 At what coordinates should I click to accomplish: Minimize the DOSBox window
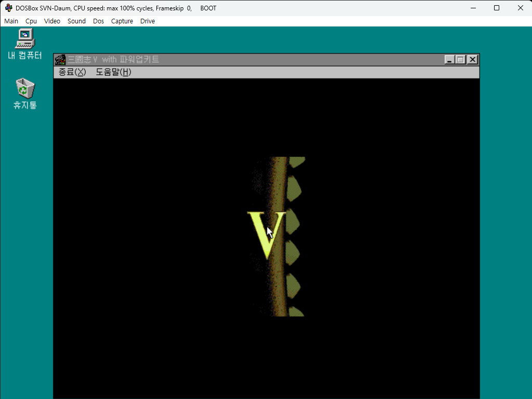tap(473, 8)
